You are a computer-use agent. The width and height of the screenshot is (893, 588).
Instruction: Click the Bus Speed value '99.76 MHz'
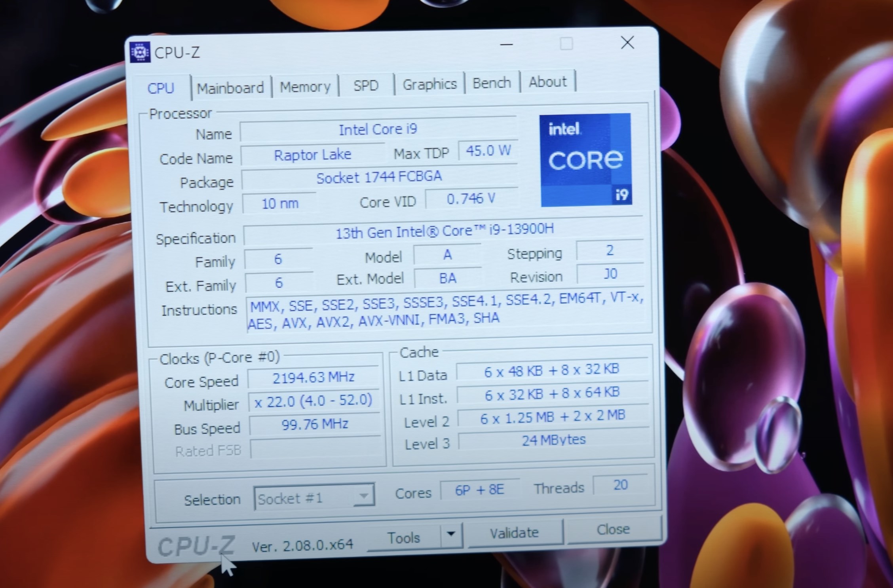[x=315, y=425]
